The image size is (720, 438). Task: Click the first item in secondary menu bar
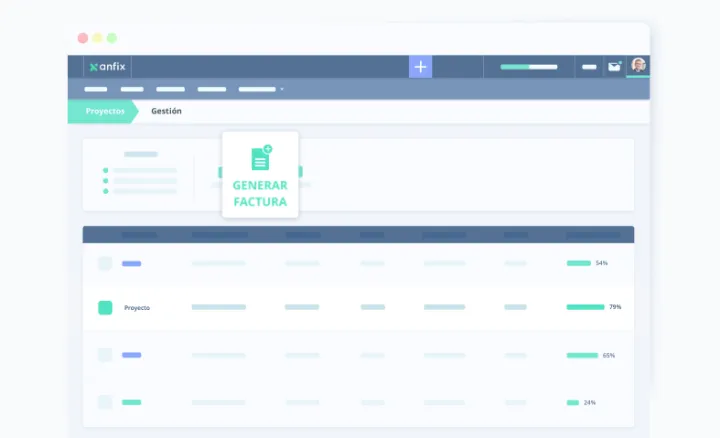click(x=96, y=89)
